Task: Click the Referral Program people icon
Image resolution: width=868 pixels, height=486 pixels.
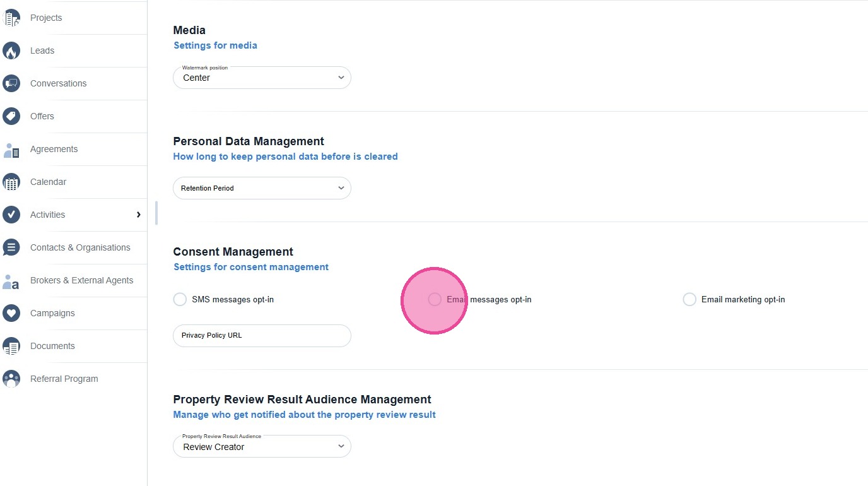Action: (x=11, y=379)
